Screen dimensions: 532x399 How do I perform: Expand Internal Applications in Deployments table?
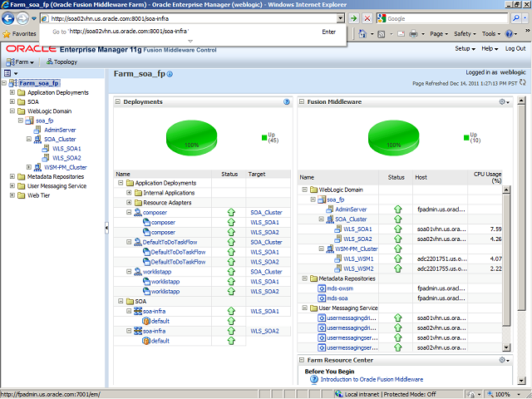click(x=129, y=192)
